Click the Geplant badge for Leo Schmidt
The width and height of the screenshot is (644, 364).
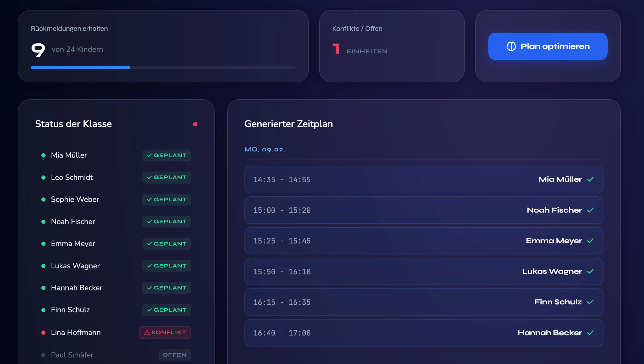pyautogui.click(x=167, y=177)
